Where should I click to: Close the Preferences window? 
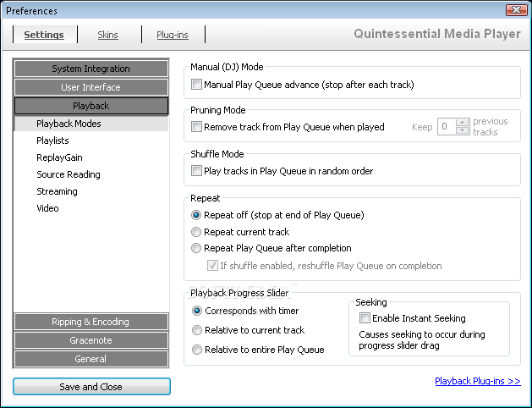[516, 10]
